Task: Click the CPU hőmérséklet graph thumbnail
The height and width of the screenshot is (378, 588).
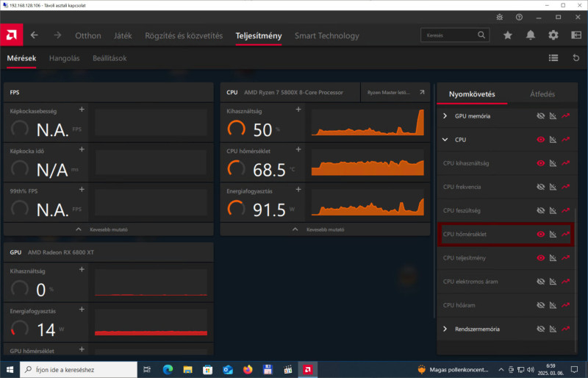Action: (367, 163)
